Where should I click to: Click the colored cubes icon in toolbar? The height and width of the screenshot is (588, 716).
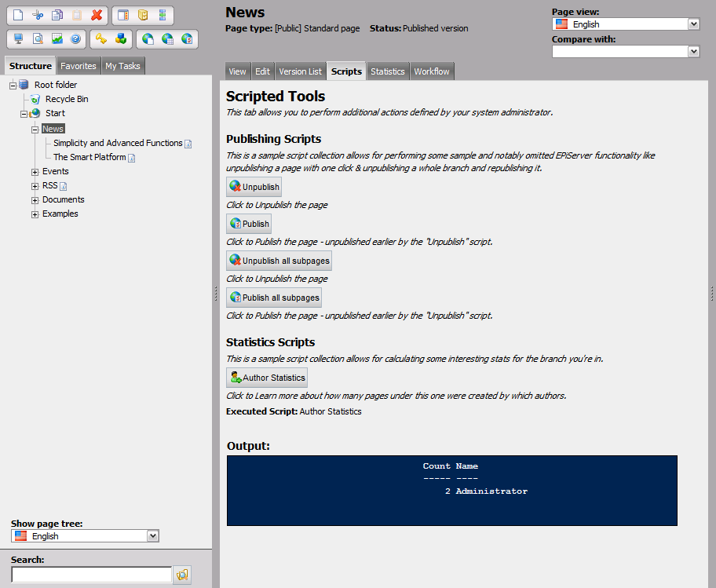tap(120, 38)
